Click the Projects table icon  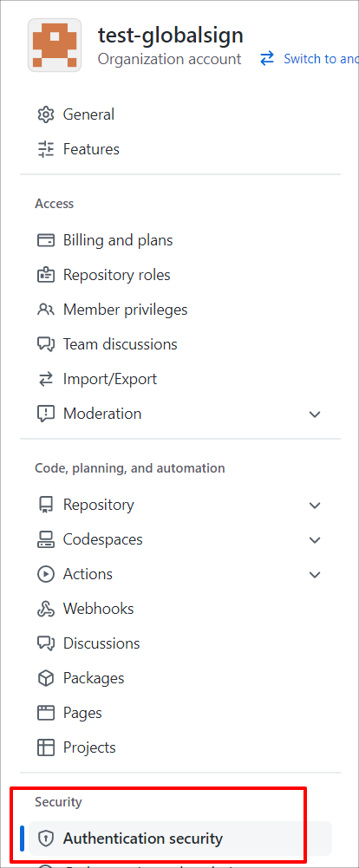[45, 747]
